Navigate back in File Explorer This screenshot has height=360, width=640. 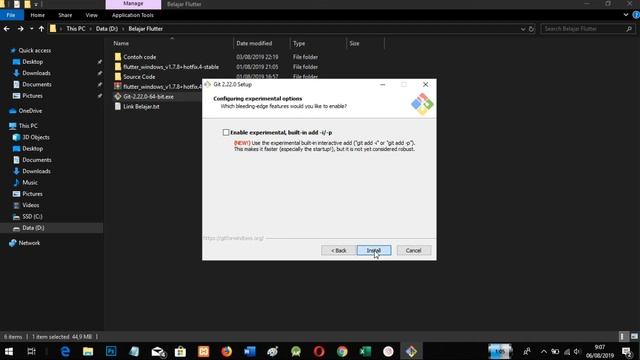coord(7,29)
